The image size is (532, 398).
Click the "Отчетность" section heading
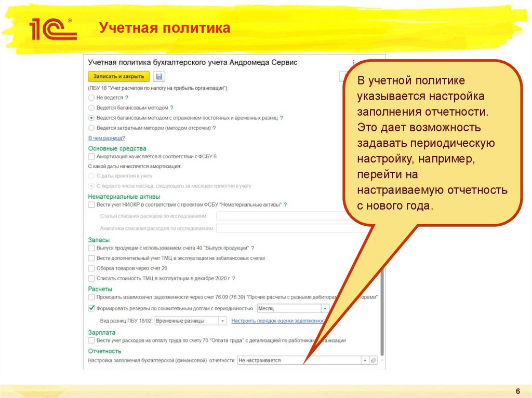[x=104, y=351]
